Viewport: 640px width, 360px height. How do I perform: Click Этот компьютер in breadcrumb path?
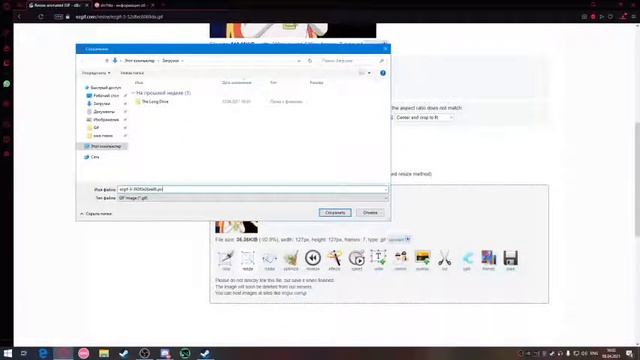[140, 61]
